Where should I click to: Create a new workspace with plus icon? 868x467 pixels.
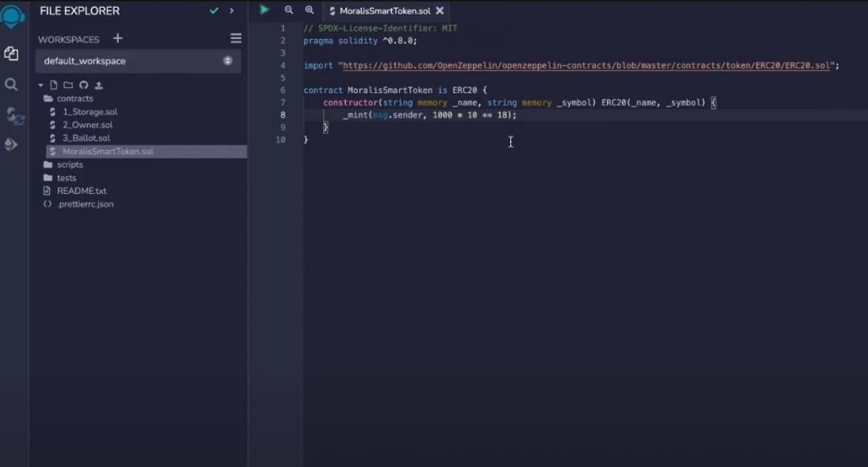(x=117, y=39)
